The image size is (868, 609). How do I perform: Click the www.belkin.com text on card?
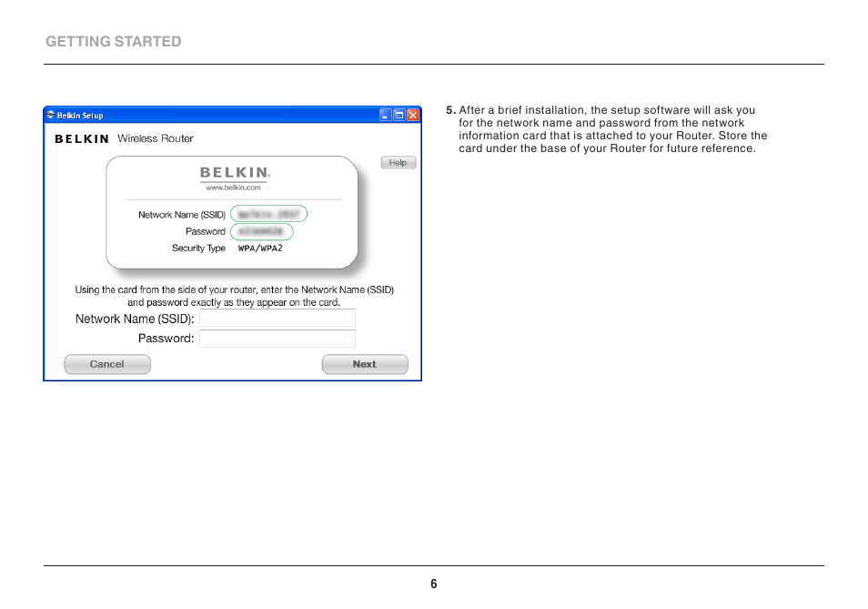click(x=233, y=188)
